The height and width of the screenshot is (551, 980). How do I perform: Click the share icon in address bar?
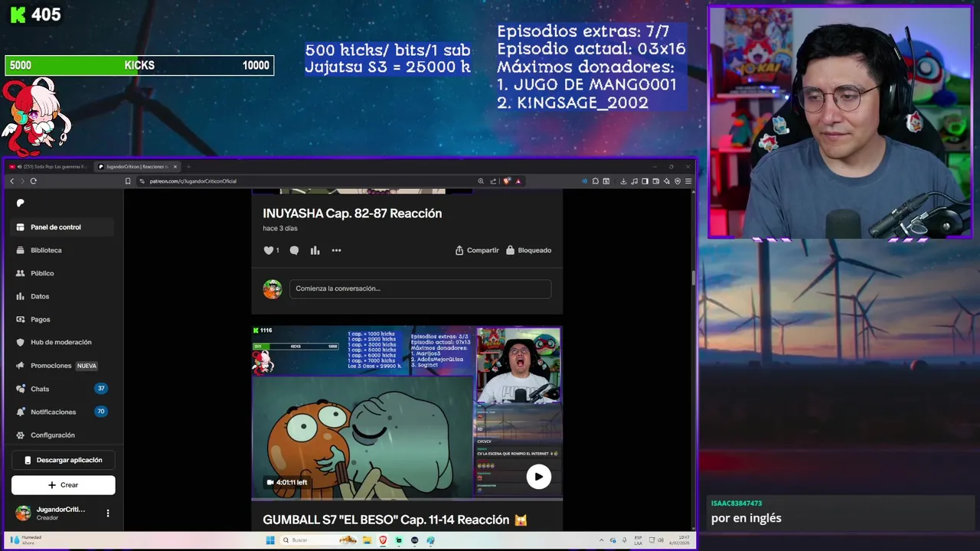[493, 181]
